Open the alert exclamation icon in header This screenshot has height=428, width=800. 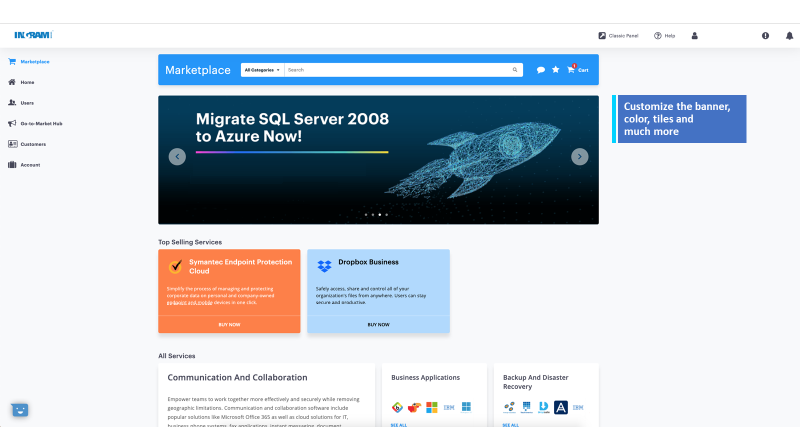pyautogui.click(x=766, y=35)
